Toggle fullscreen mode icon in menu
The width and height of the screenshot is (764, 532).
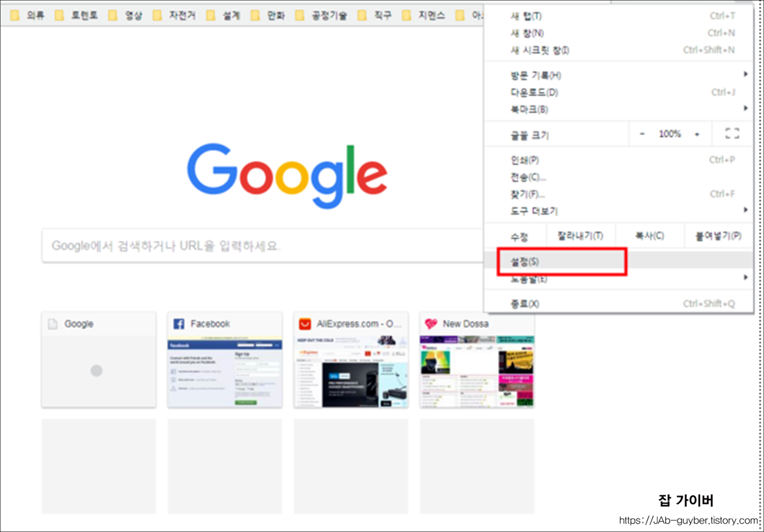coord(732,134)
